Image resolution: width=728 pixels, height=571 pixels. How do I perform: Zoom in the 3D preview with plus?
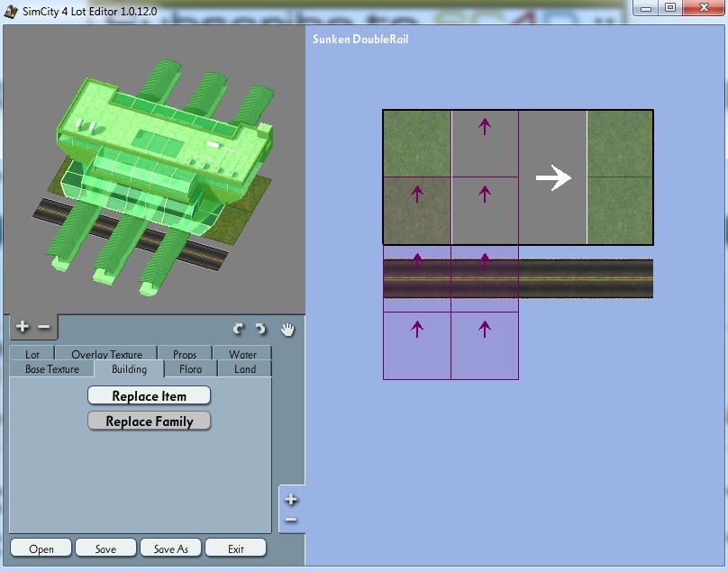[22, 327]
